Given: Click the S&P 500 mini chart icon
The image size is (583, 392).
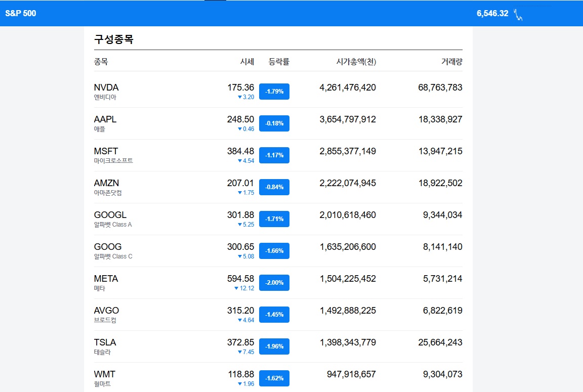Looking at the screenshot, I should 518,15.
